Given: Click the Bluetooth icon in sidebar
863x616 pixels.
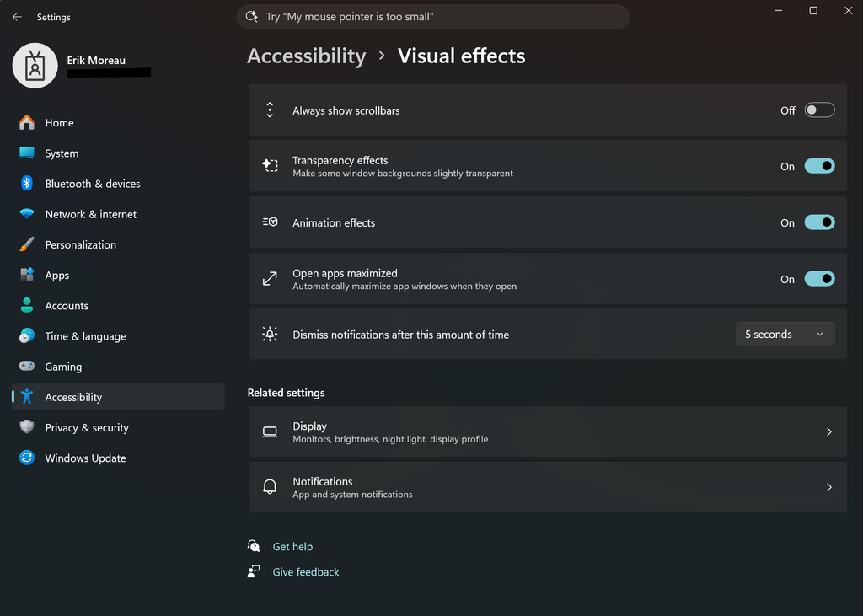Looking at the screenshot, I should pos(26,184).
